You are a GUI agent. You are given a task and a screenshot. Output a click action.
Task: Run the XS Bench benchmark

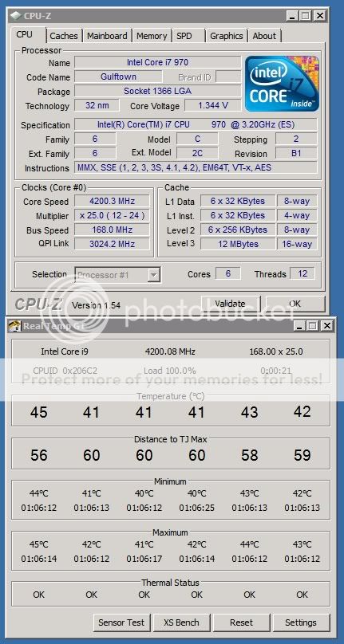coord(181,622)
